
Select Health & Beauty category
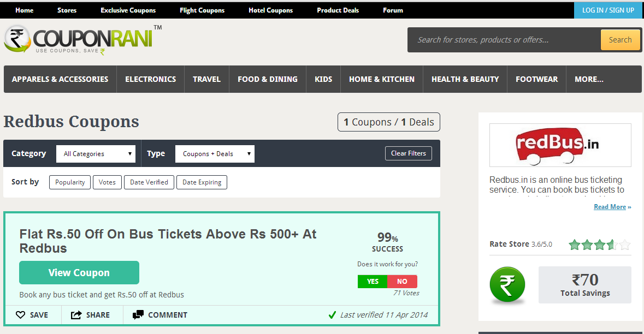pos(465,79)
